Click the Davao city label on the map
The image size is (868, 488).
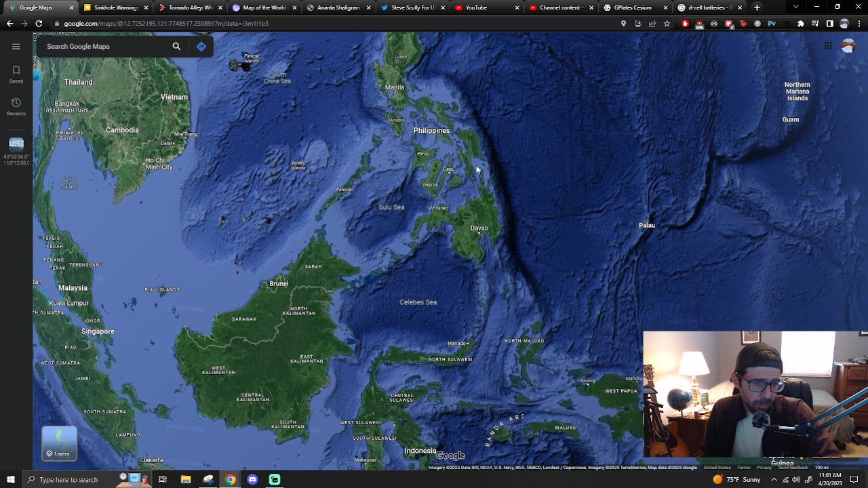[x=479, y=228]
